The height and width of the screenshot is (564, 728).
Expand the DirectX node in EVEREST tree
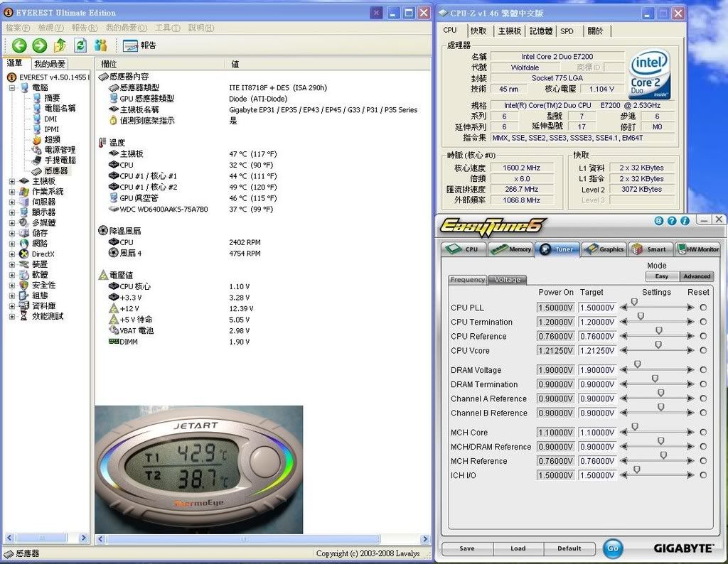point(12,254)
